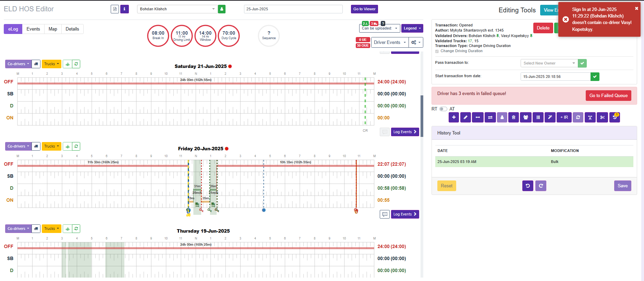This screenshot has height=281, width=644.
Task: Confirm the start transaction date with green check
Action: pyautogui.click(x=595, y=77)
